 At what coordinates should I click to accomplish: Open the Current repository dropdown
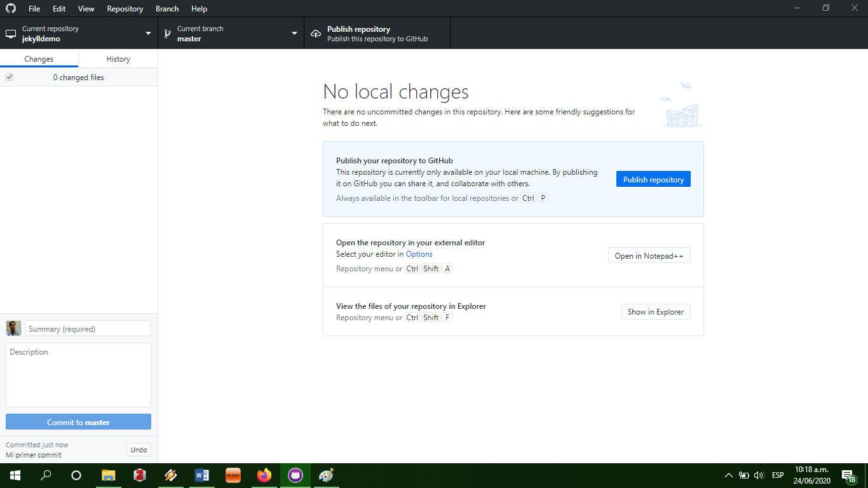click(x=79, y=32)
